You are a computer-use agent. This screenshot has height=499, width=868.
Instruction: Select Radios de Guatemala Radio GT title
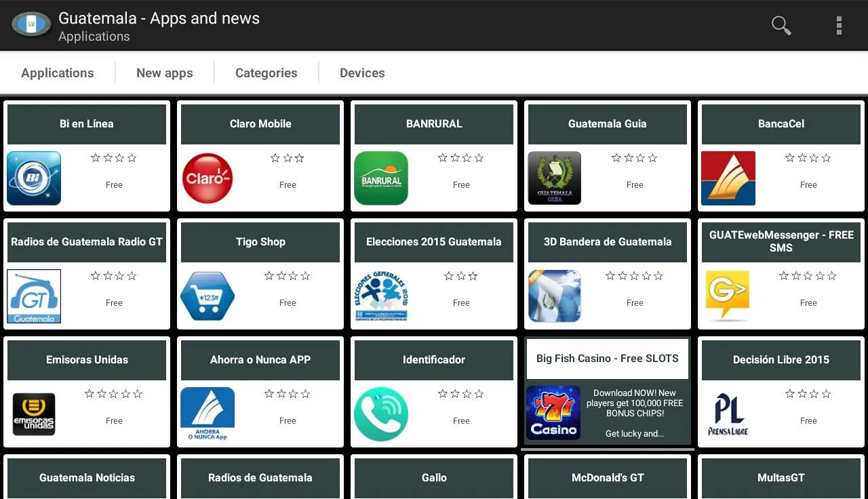pos(87,242)
